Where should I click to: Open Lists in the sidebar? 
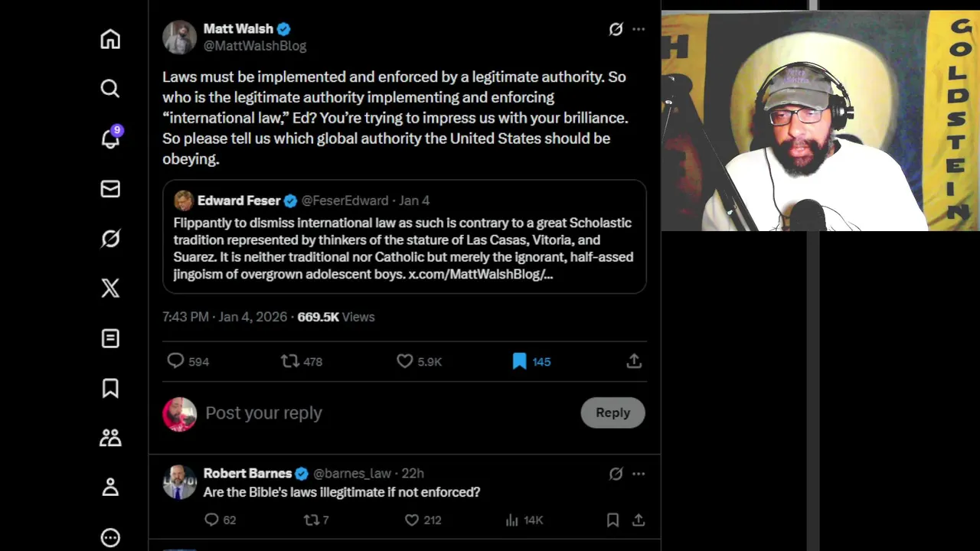pyautogui.click(x=110, y=338)
